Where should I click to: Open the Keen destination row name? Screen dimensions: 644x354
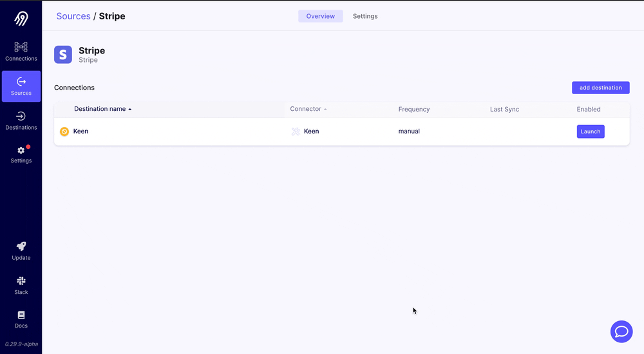(x=80, y=131)
